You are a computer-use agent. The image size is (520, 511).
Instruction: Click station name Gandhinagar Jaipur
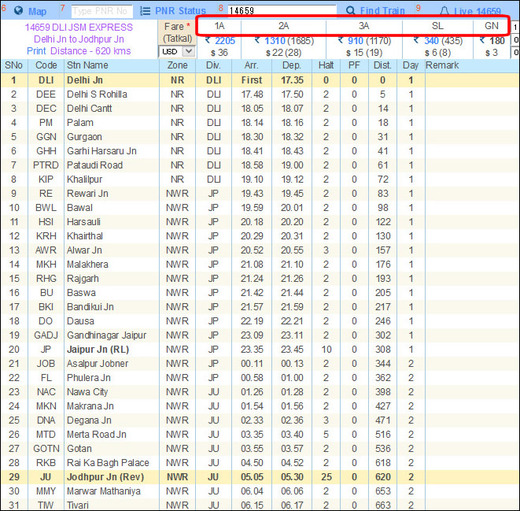(106, 335)
